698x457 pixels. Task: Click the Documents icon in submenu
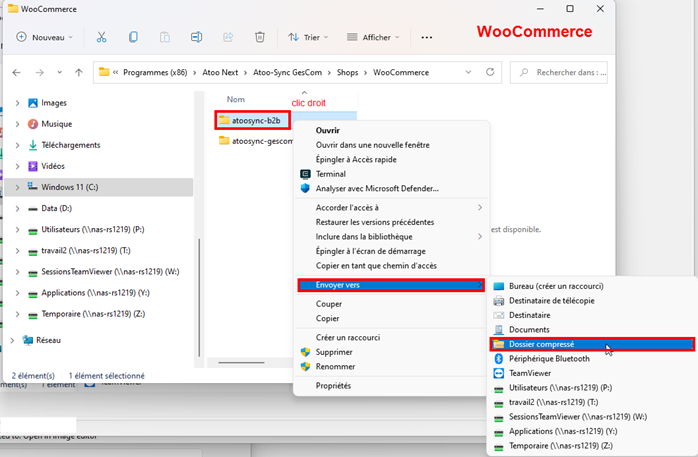[499, 330]
